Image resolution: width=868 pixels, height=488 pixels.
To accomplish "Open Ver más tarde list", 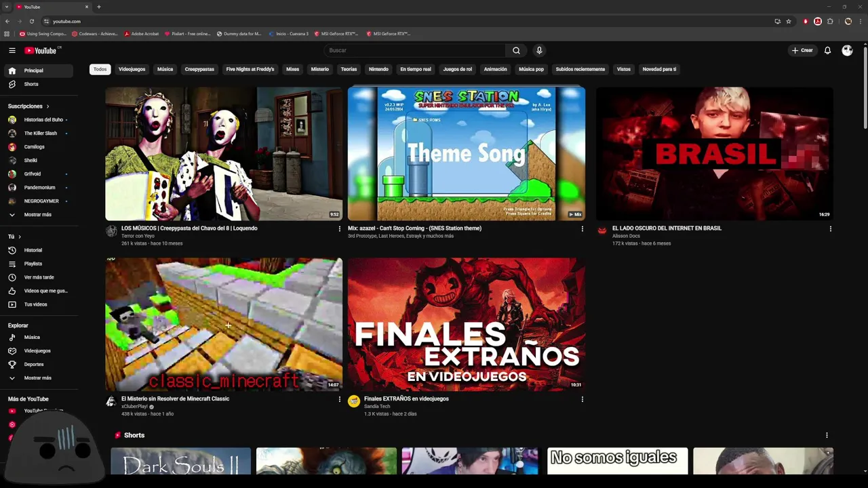I will pyautogui.click(x=39, y=277).
